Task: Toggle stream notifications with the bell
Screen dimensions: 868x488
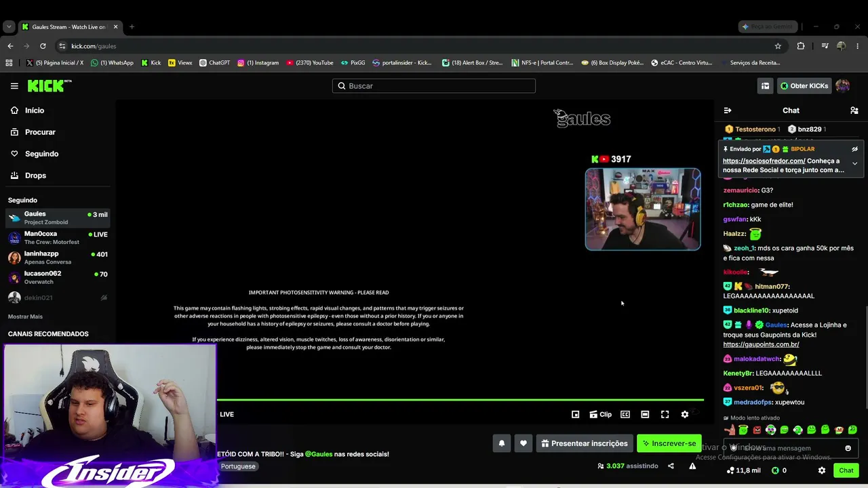Action: click(502, 443)
